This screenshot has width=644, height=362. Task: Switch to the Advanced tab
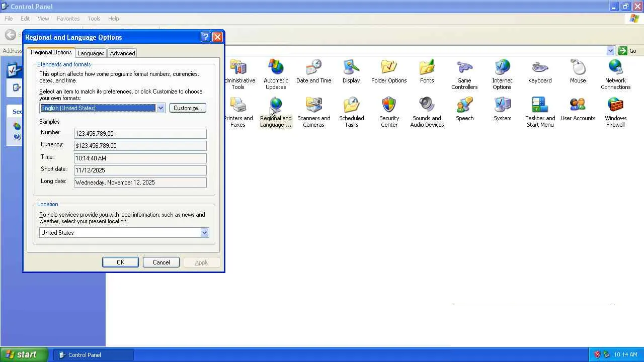122,53
